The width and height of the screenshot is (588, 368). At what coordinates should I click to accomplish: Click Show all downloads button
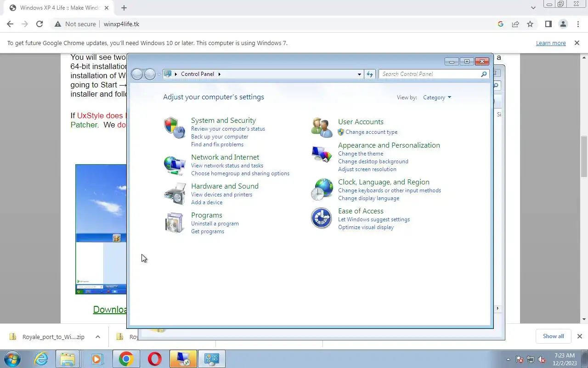pos(553,336)
